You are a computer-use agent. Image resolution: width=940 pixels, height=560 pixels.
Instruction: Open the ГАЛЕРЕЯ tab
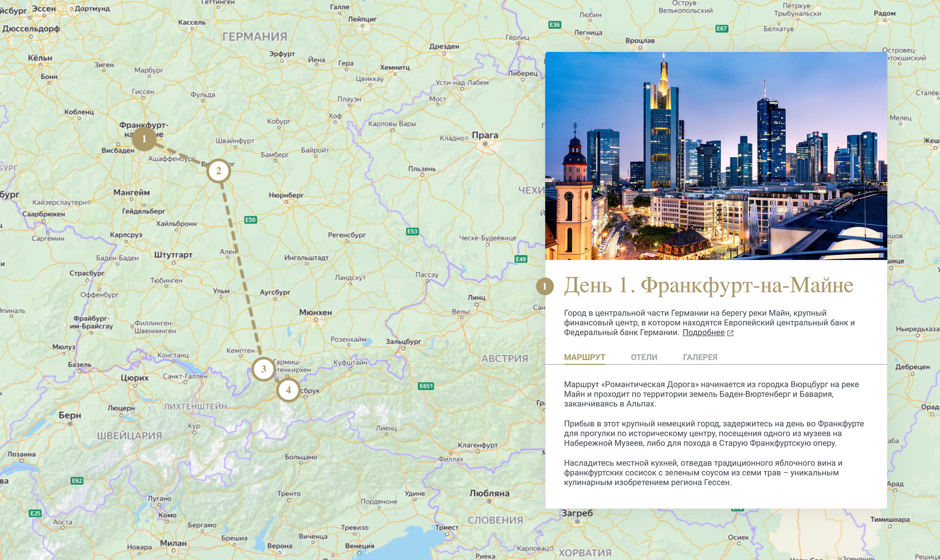[700, 357]
